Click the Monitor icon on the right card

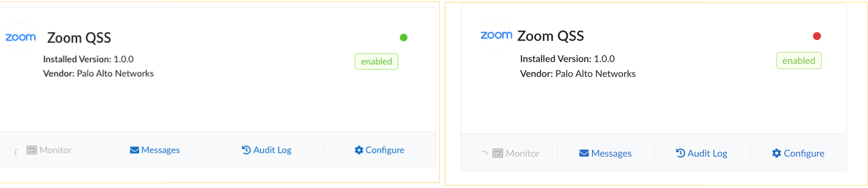(x=498, y=153)
